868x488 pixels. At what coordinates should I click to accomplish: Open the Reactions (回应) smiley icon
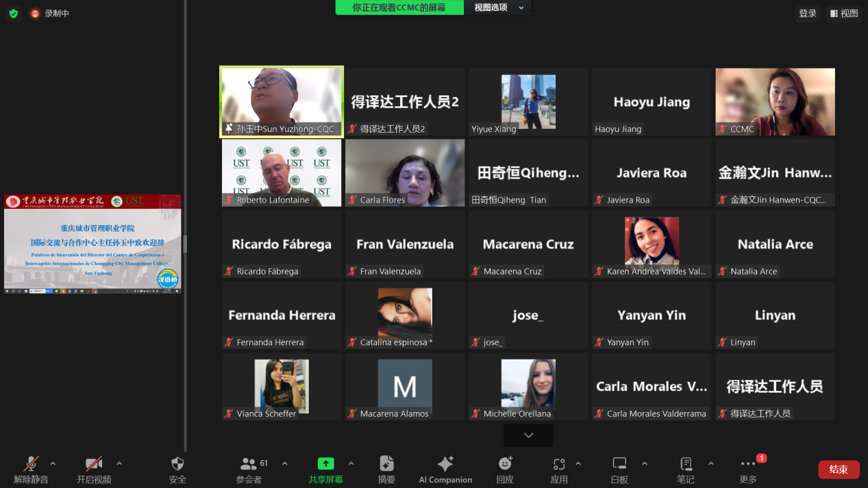coord(505,464)
